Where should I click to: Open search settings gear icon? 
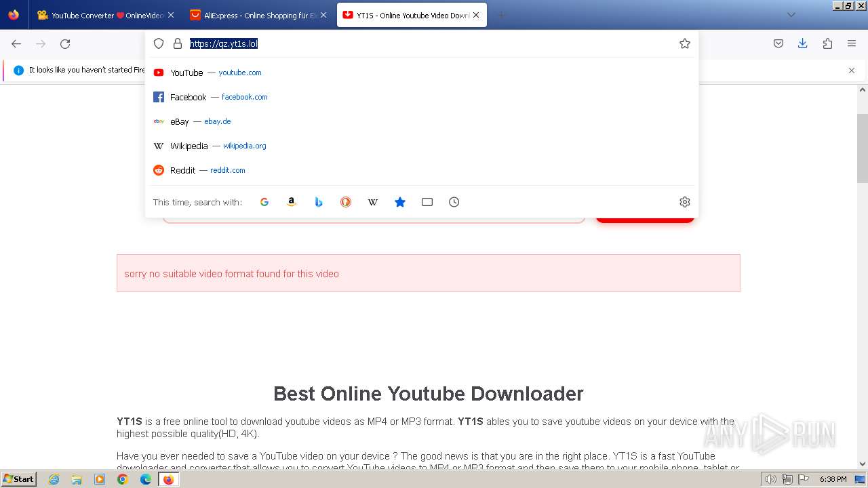click(x=685, y=202)
